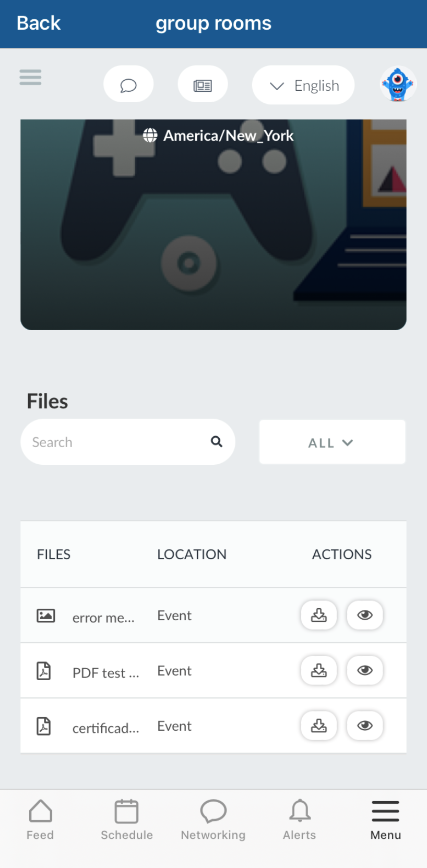Select the error me... file name
427x868 pixels.
coord(103,618)
